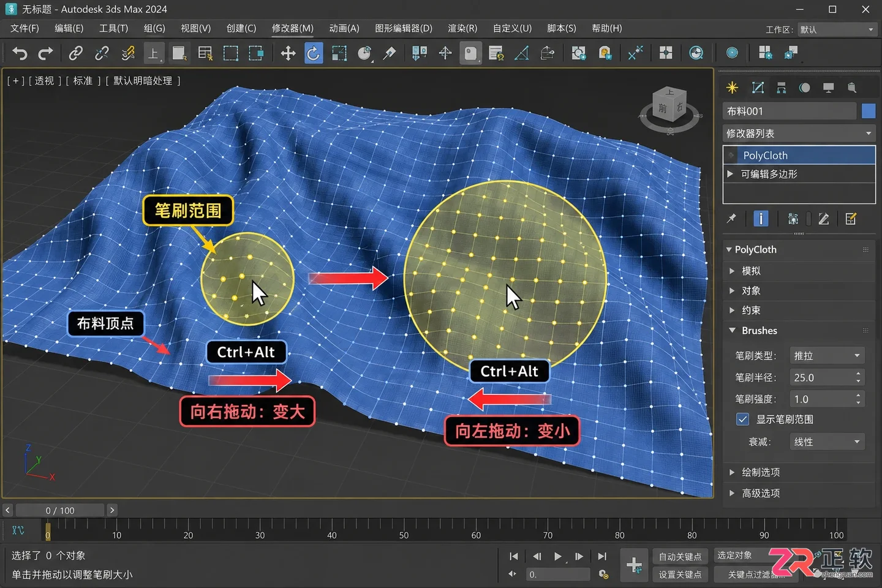Open the Hierarchy command panel tab
The height and width of the screenshot is (588, 882).
point(782,88)
